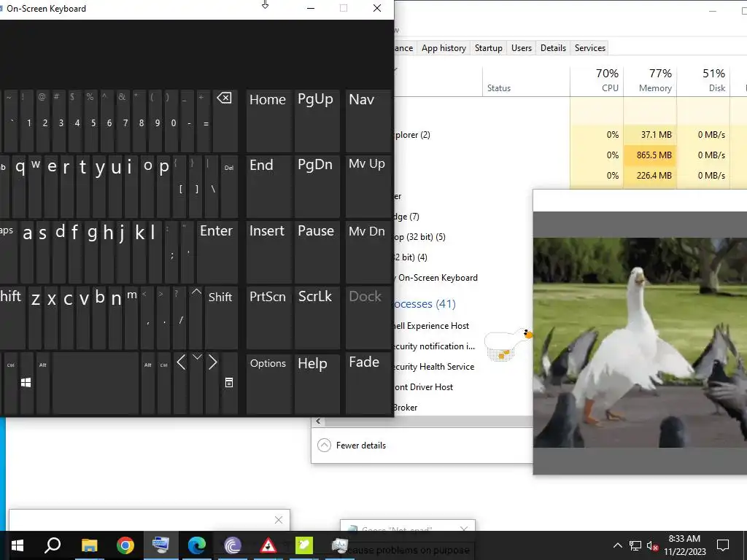747x560 pixels.
Task: Open keyboard Options
Action: point(268,384)
